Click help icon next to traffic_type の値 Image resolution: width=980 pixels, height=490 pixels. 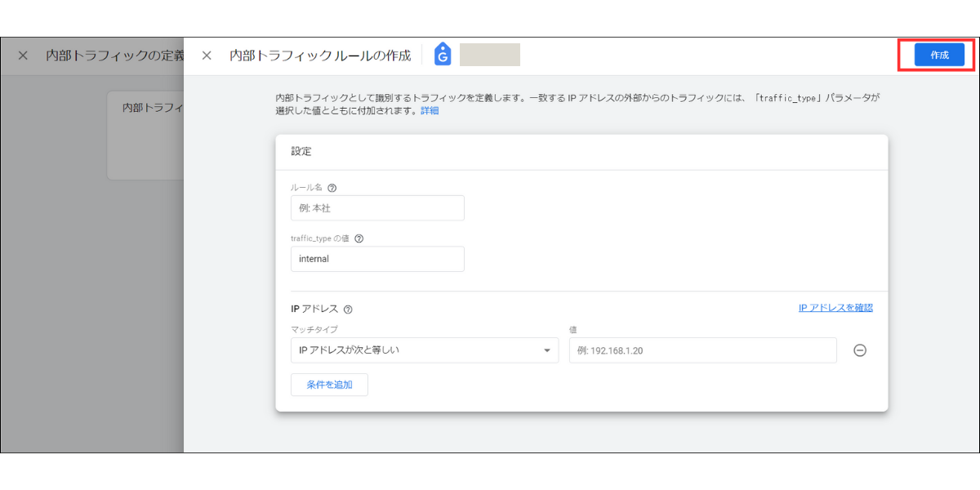[x=359, y=239]
